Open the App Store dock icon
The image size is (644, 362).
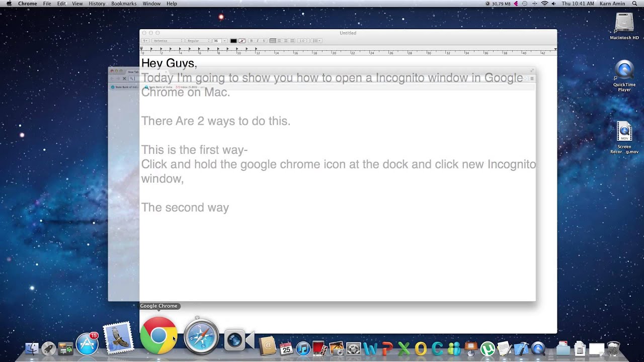tap(87, 344)
